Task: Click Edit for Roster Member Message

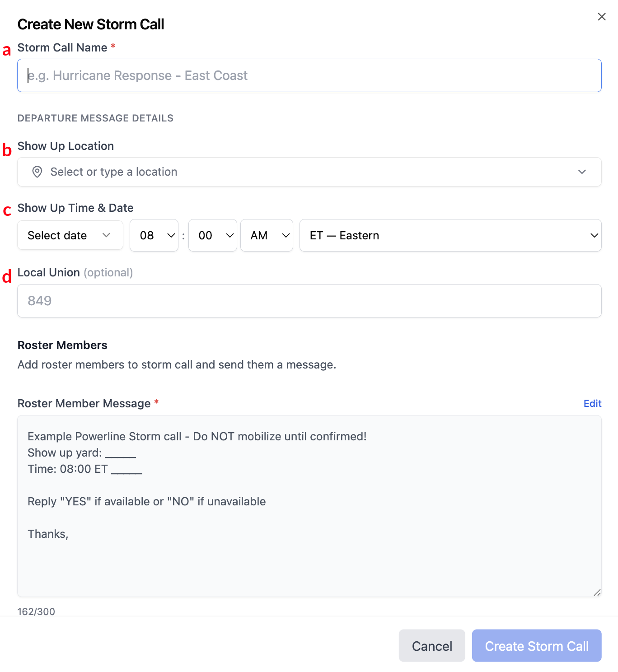Action: 592,403
